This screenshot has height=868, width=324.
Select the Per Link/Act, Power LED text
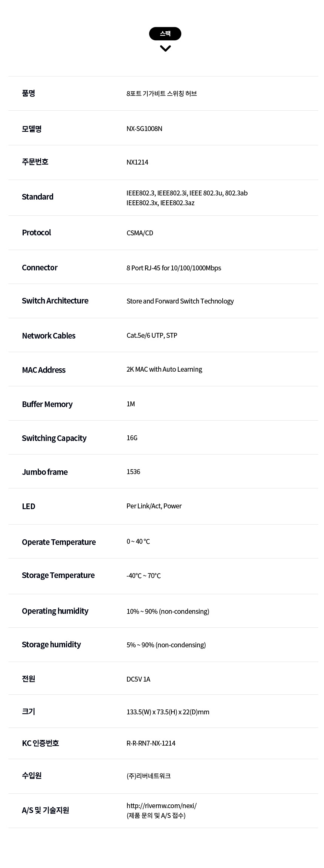click(x=154, y=506)
